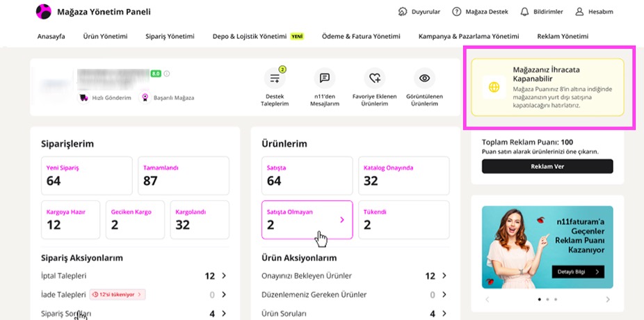
Task: Expand Düzenlemeniz Gereken Ürünler arrow
Action: [444, 294]
